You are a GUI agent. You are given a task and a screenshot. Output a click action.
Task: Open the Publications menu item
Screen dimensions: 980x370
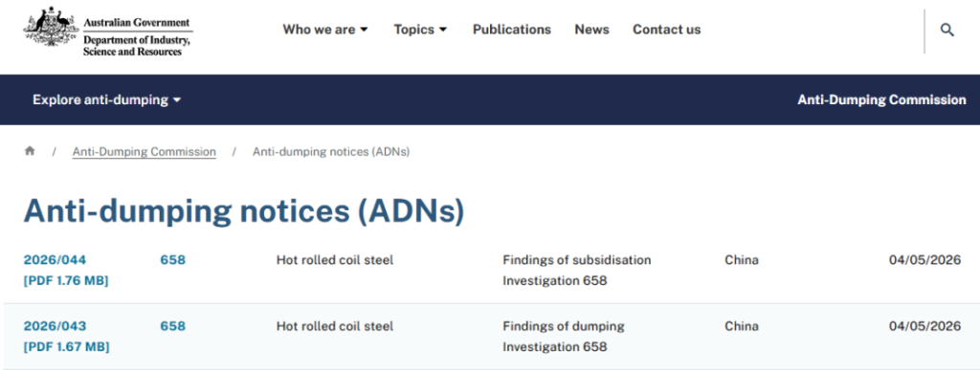click(512, 30)
